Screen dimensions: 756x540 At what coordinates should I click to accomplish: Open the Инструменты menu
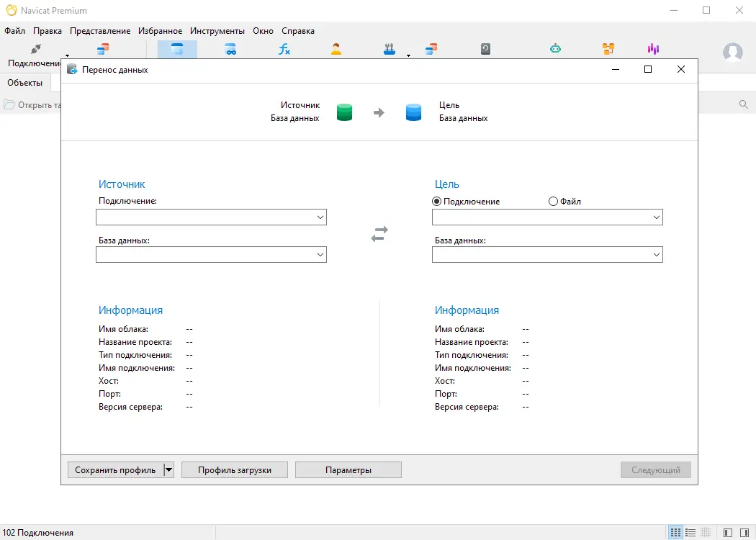coord(217,31)
